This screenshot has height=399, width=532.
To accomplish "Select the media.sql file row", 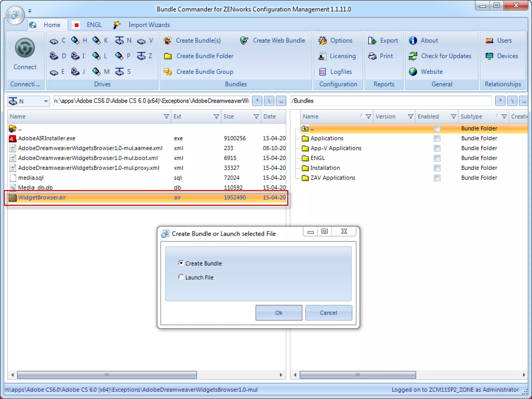I will pyautogui.click(x=147, y=178).
